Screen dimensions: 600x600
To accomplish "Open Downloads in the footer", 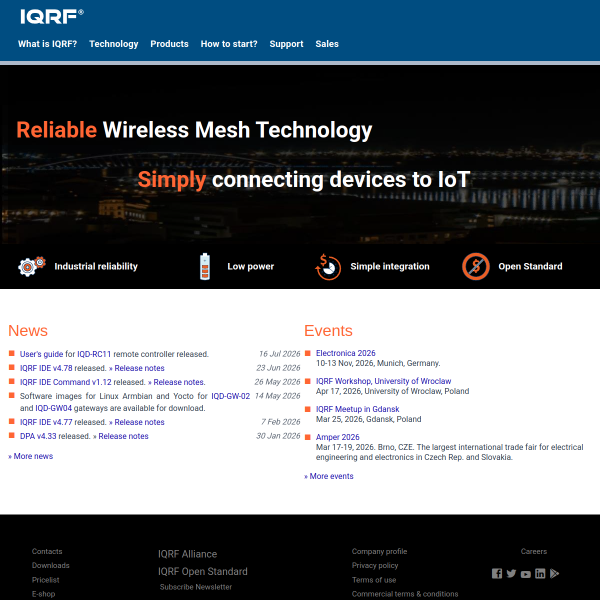I will pos(51,565).
